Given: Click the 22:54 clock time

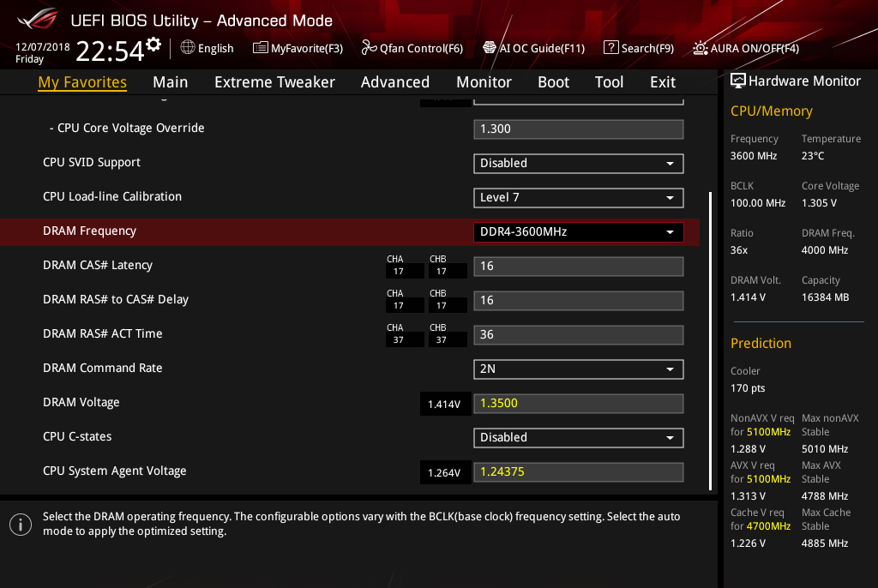Looking at the screenshot, I should click(x=110, y=51).
